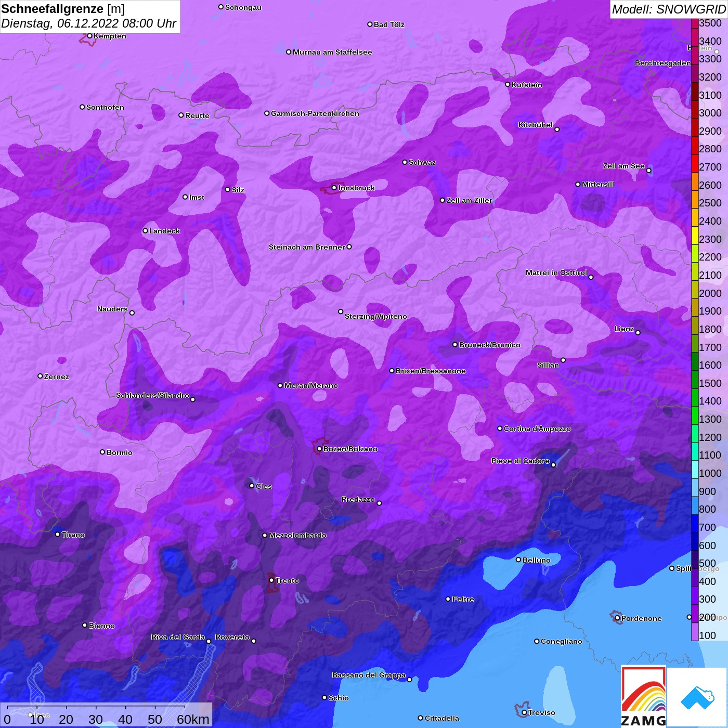The width and height of the screenshot is (728, 728).
Task: Pick the Cortina d'Ampezzo marker dot
Action: 500,428
